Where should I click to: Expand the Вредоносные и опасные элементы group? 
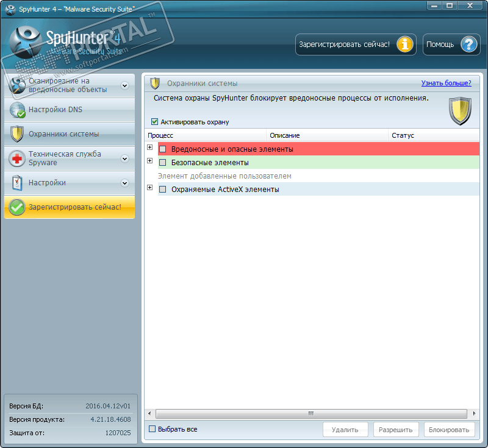click(x=149, y=147)
